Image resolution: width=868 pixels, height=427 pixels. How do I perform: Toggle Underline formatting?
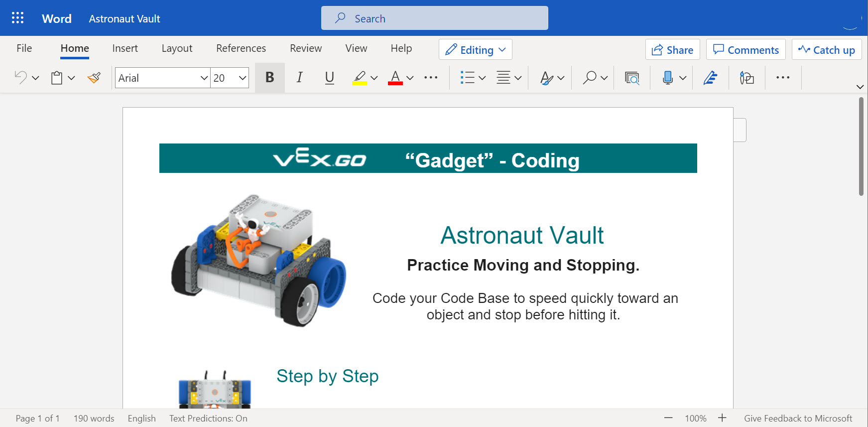pos(329,78)
